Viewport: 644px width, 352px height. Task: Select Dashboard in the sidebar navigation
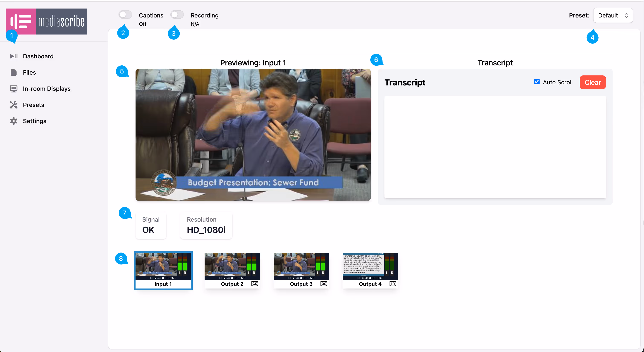(38, 56)
